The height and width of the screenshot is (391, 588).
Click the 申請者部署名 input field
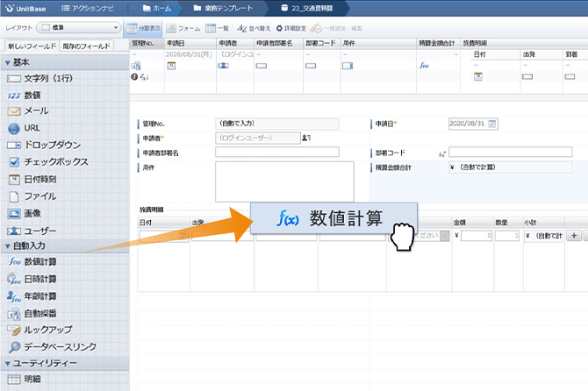[277, 152]
